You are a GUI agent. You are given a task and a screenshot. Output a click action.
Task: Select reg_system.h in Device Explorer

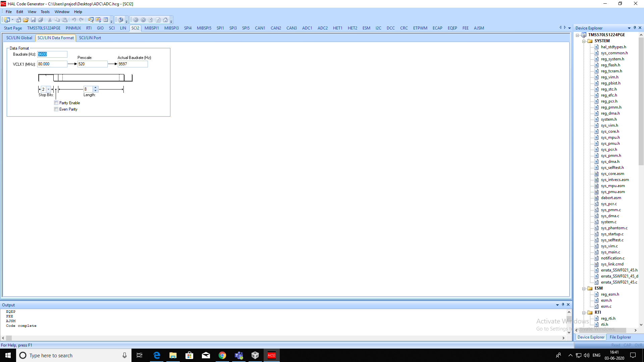[612, 59]
